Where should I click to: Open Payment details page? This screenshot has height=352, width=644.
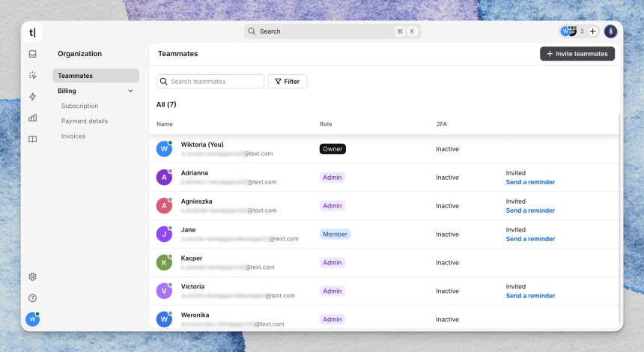pyautogui.click(x=85, y=121)
